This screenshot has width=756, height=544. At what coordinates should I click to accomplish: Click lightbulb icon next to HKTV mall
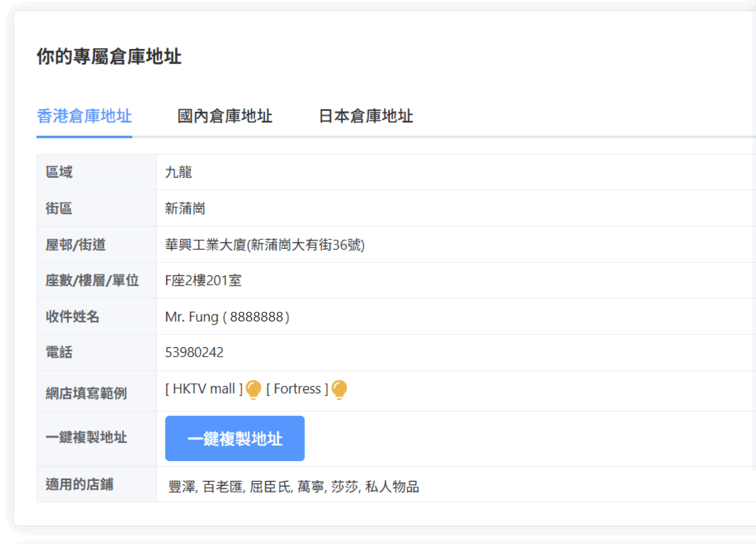click(x=253, y=389)
